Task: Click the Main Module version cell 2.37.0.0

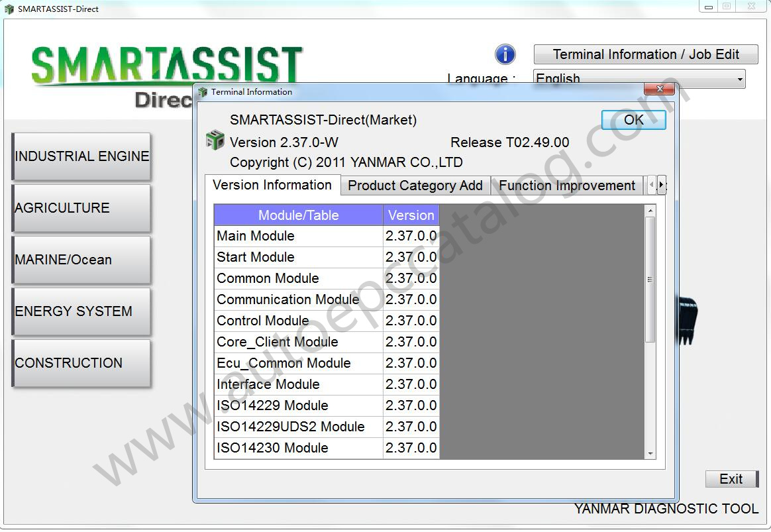Action: [411, 236]
